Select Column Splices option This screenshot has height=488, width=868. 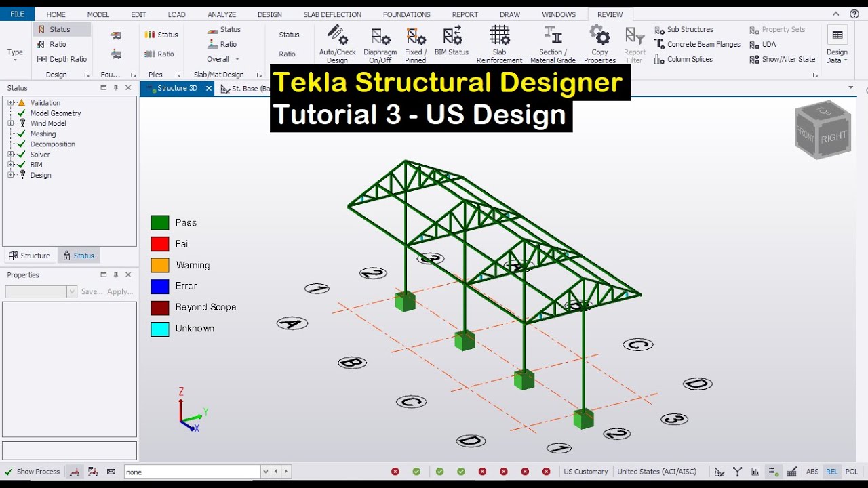point(684,60)
